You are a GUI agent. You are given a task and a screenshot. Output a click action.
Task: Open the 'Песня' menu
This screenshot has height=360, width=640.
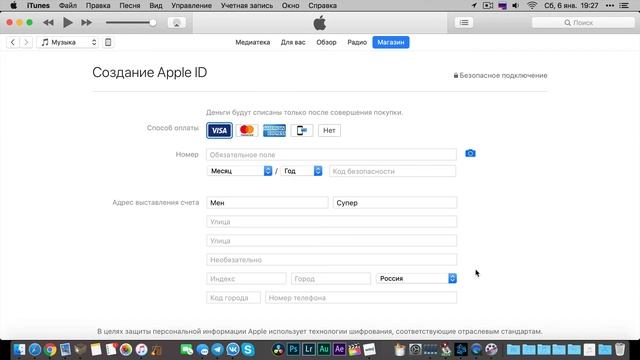click(x=130, y=5)
